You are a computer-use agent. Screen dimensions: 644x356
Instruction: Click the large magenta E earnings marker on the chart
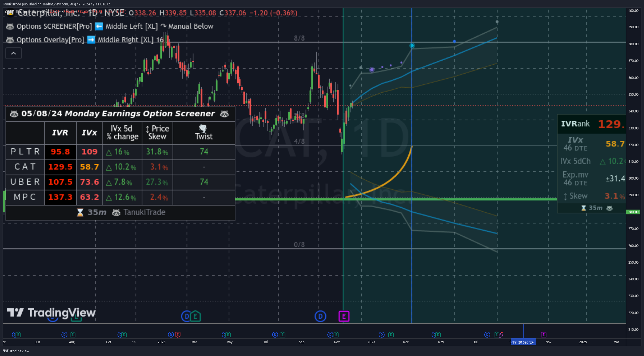pos(344,316)
